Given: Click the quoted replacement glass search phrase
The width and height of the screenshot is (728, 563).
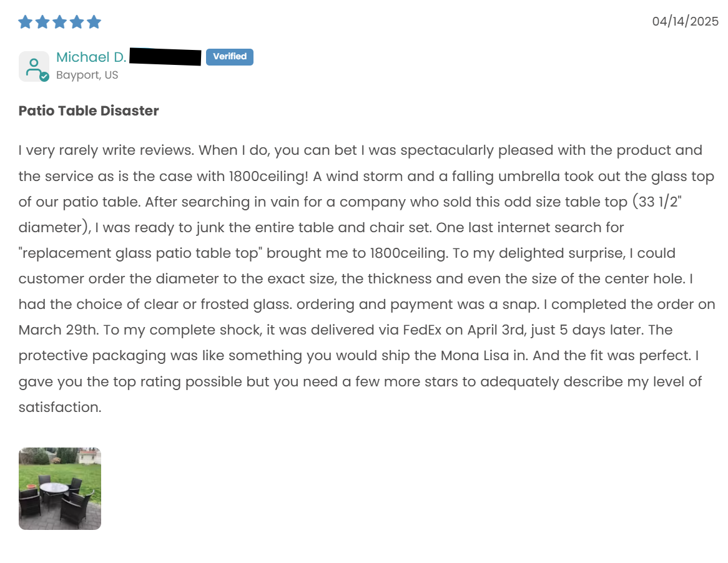Looking at the screenshot, I should pos(139,253).
